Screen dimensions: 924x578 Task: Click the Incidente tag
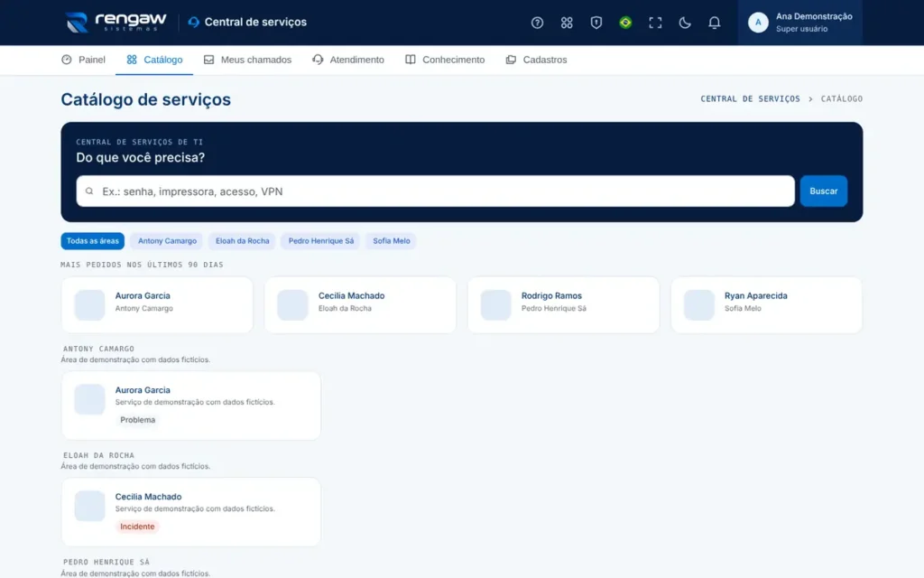(x=137, y=527)
